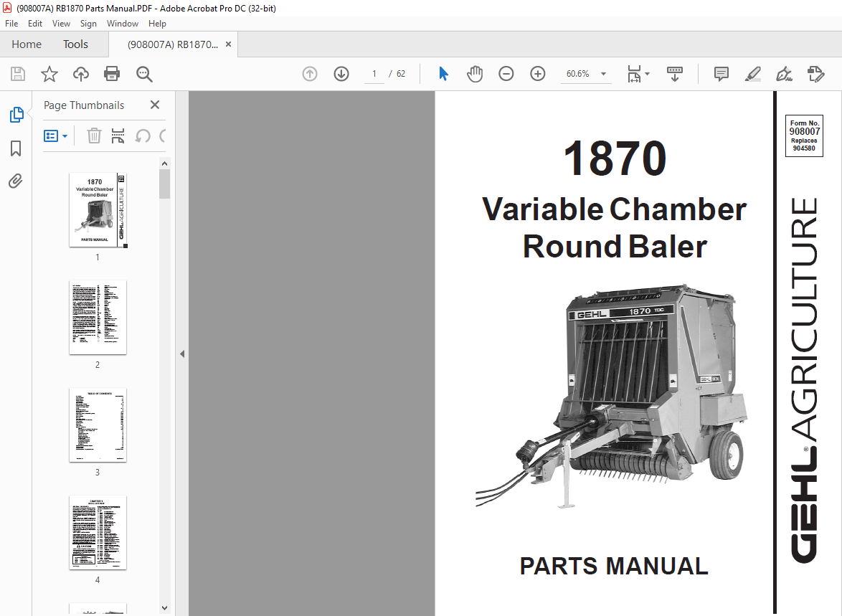This screenshot has width=842, height=616.
Task: Select page 2 thumbnail
Action: pyautogui.click(x=98, y=318)
